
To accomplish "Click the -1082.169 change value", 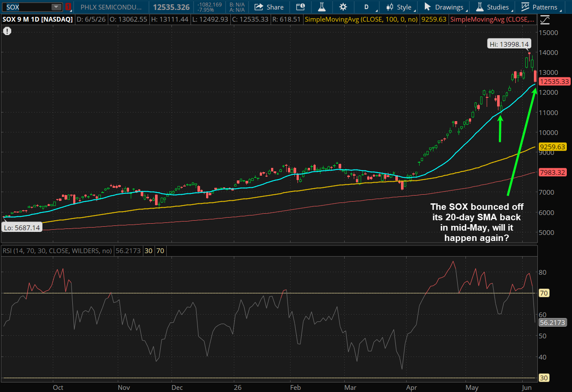I will (x=210, y=4).
